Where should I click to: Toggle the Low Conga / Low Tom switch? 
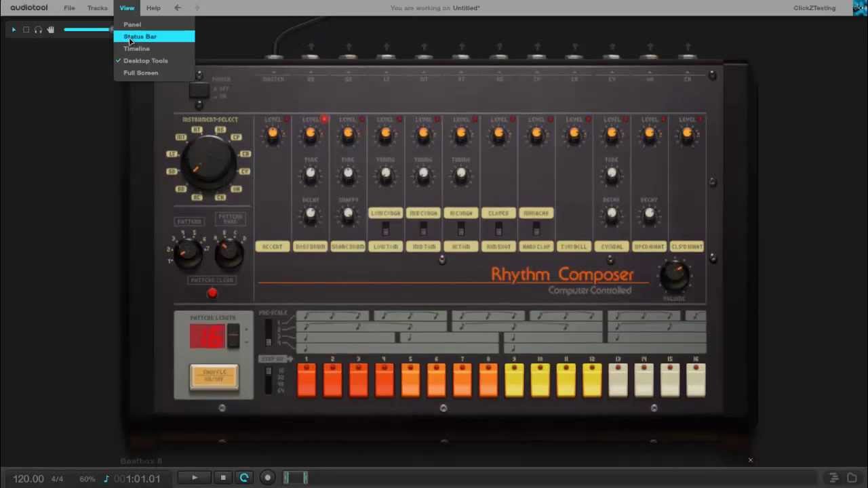[x=386, y=229]
